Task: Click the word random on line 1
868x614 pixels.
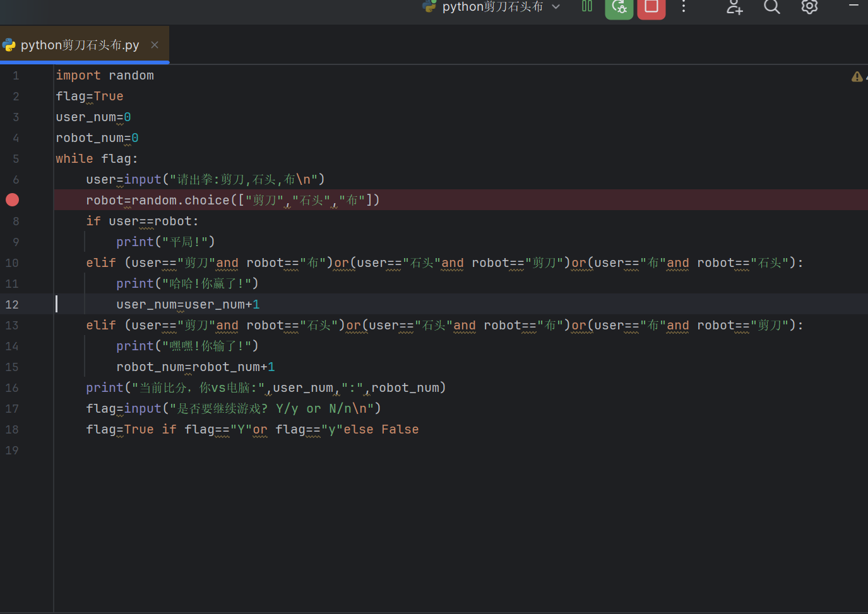Action: point(131,75)
